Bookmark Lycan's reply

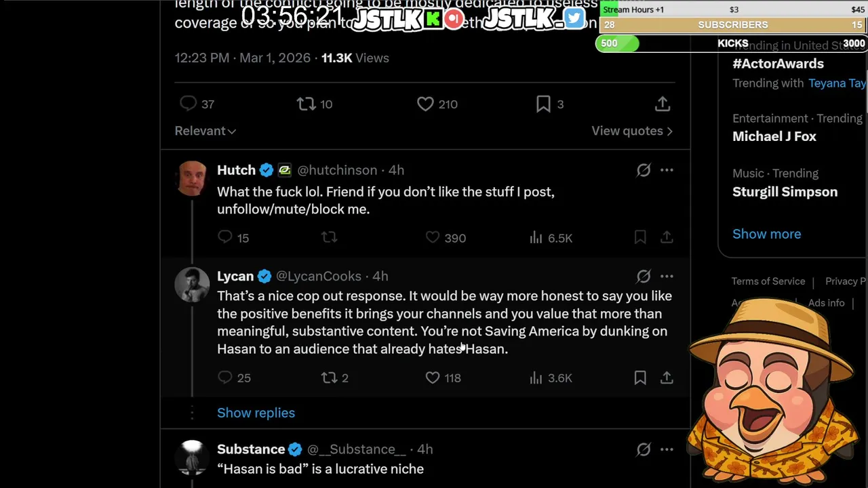tap(640, 378)
